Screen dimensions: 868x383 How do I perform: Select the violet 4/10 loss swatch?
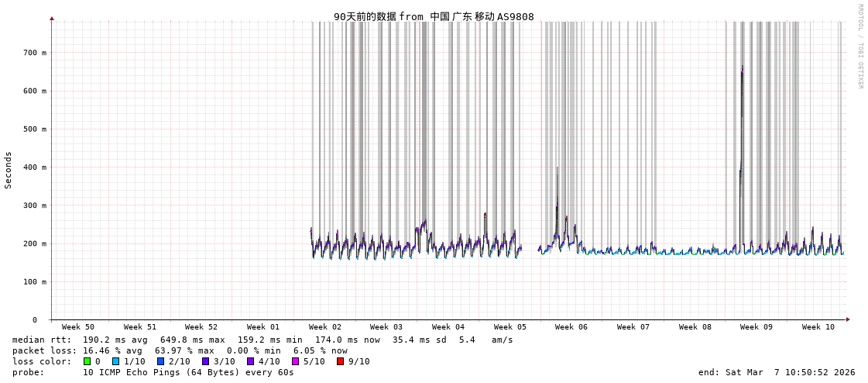click(x=251, y=361)
